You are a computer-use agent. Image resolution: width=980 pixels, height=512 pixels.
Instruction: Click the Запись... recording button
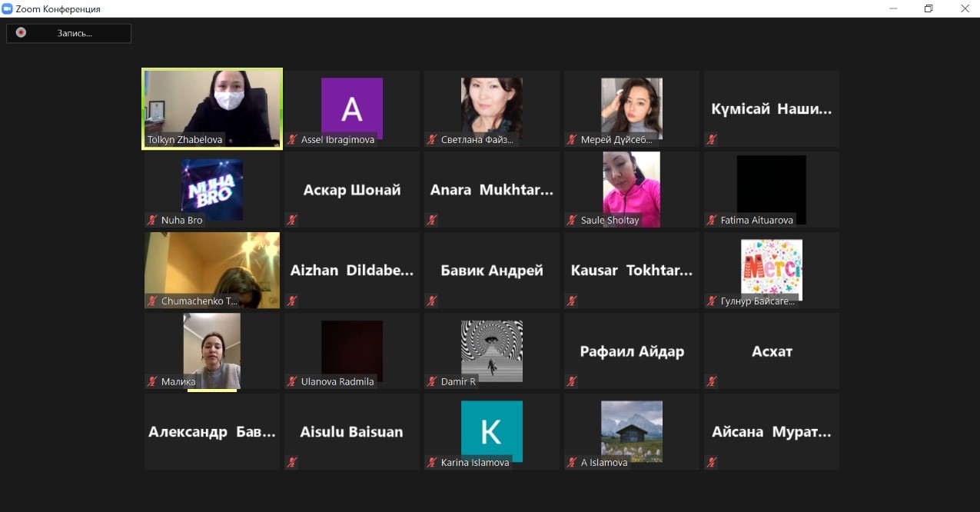pos(68,33)
